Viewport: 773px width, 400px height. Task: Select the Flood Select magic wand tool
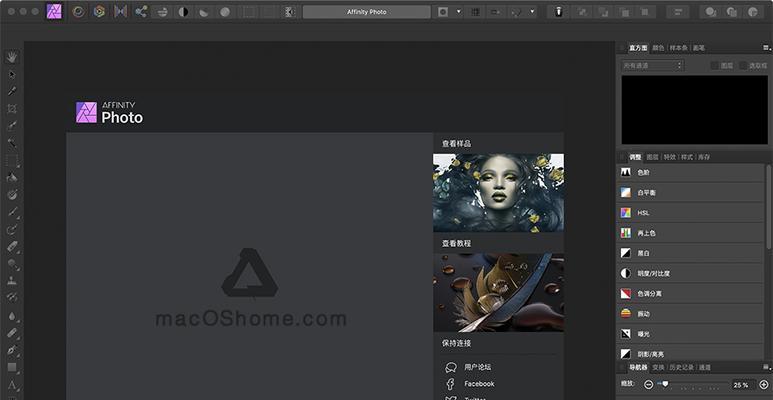(x=12, y=143)
